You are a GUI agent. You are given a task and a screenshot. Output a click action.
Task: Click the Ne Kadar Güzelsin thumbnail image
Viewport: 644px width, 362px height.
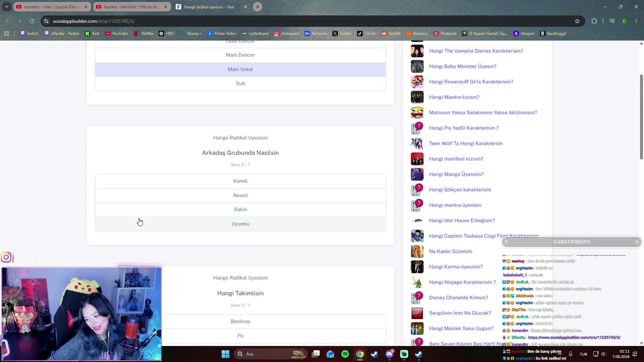click(x=417, y=251)
